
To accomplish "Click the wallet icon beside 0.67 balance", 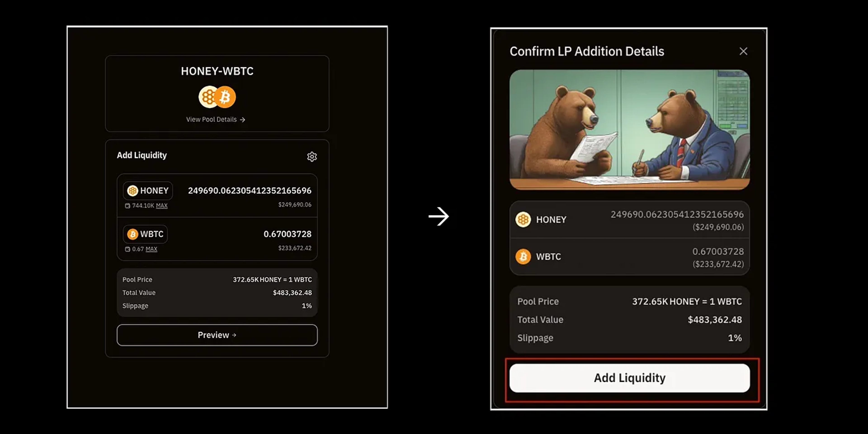I will tap(127, 249).
